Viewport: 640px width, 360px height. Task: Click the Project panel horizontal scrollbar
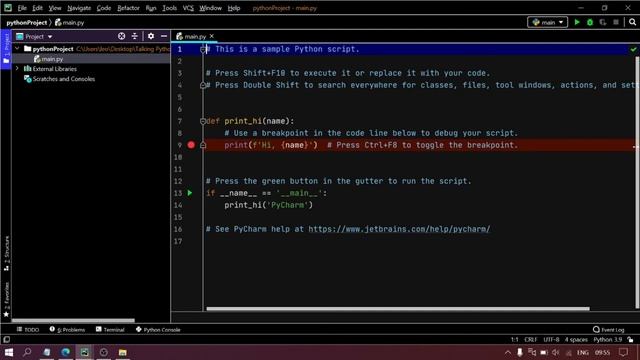click(73, 320)
